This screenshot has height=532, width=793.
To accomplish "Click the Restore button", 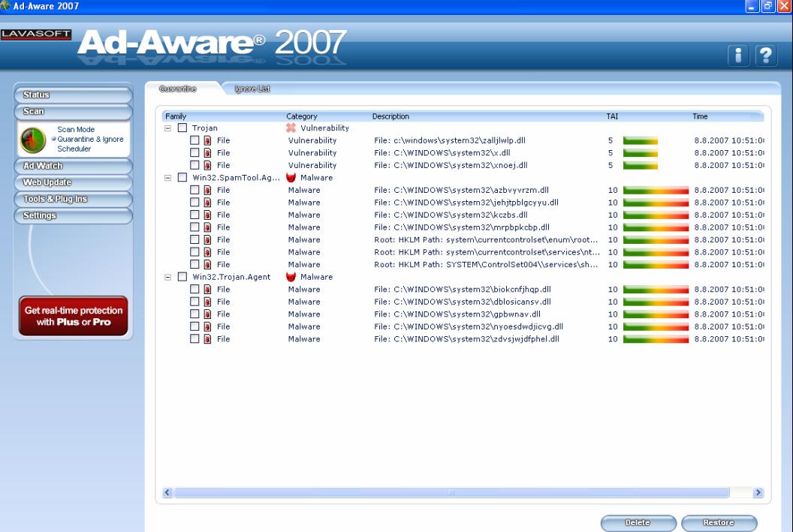I will pyautogui.click(x=719, y=523).
